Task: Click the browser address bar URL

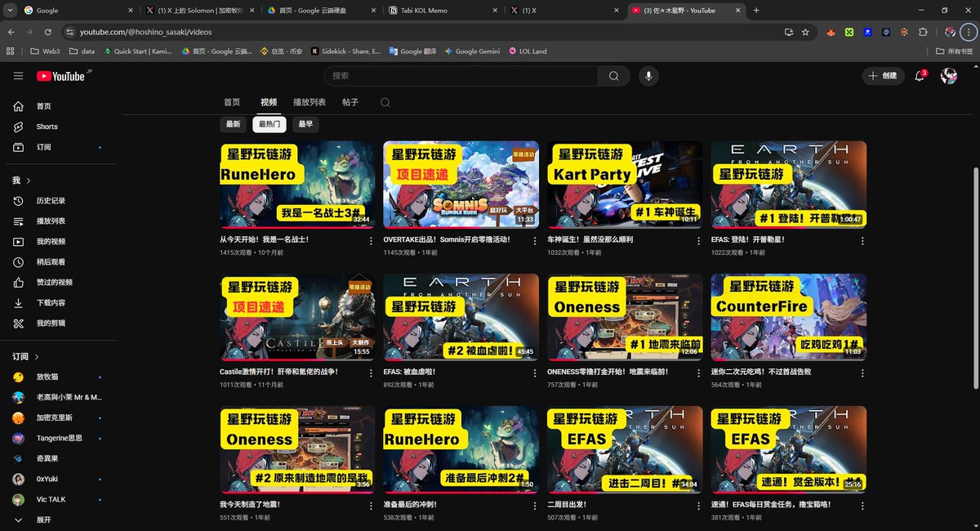Action: point(146,32)
